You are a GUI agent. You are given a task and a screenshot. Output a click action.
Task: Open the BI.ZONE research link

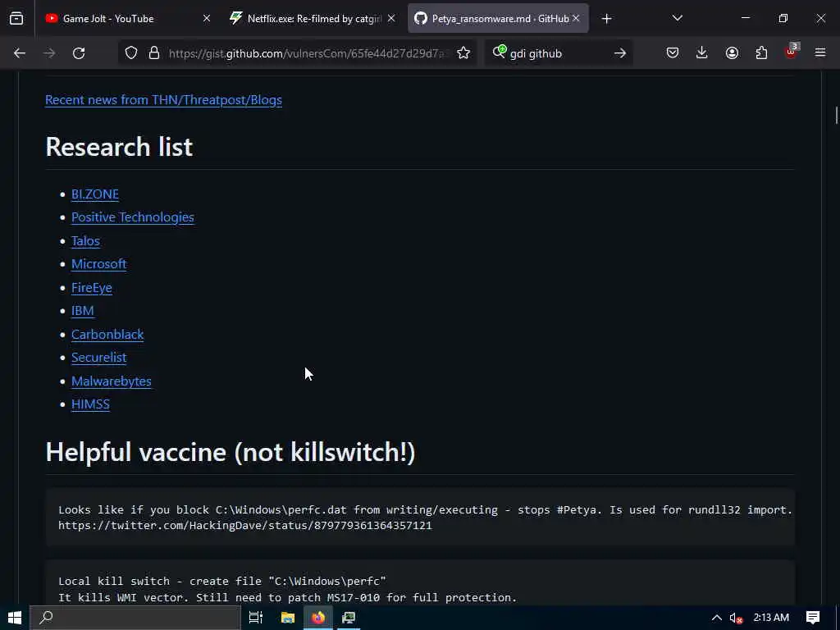[x=95, y=194]
